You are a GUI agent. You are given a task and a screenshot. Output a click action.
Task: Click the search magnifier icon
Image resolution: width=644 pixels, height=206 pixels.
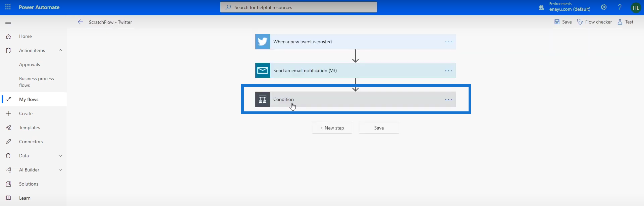coord(228,7)
